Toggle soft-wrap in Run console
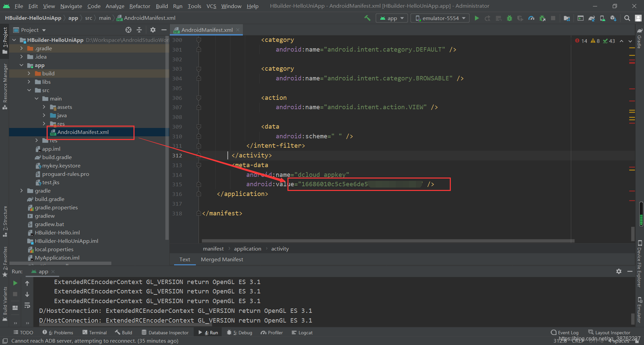This screenshot has width=644, height=345. 27,305
